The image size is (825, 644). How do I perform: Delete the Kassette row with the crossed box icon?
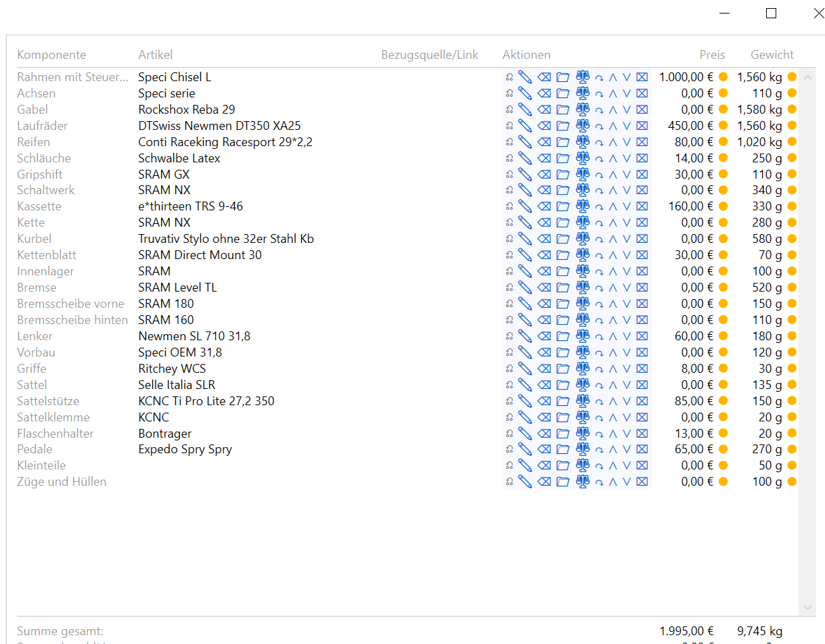coord(642,206)
